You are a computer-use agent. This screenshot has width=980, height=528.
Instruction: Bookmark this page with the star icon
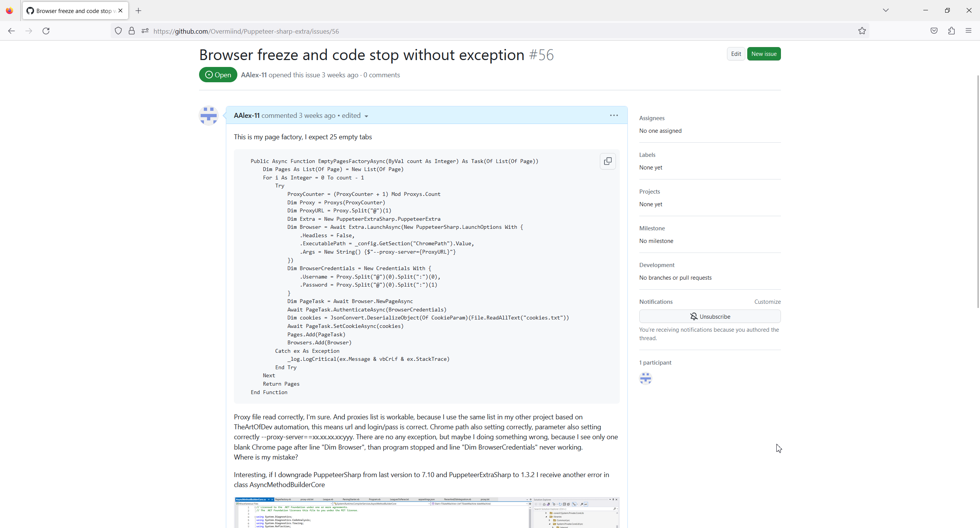tap(862, 31)
